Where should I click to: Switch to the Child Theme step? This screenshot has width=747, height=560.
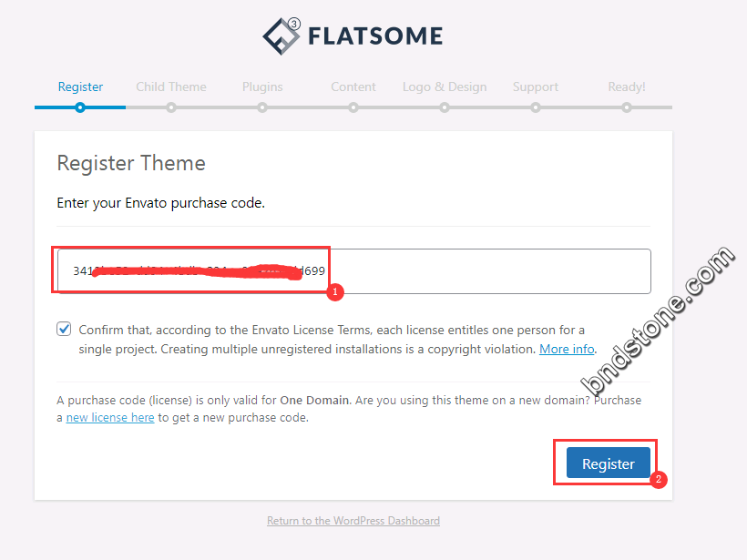tap(171, 87)
